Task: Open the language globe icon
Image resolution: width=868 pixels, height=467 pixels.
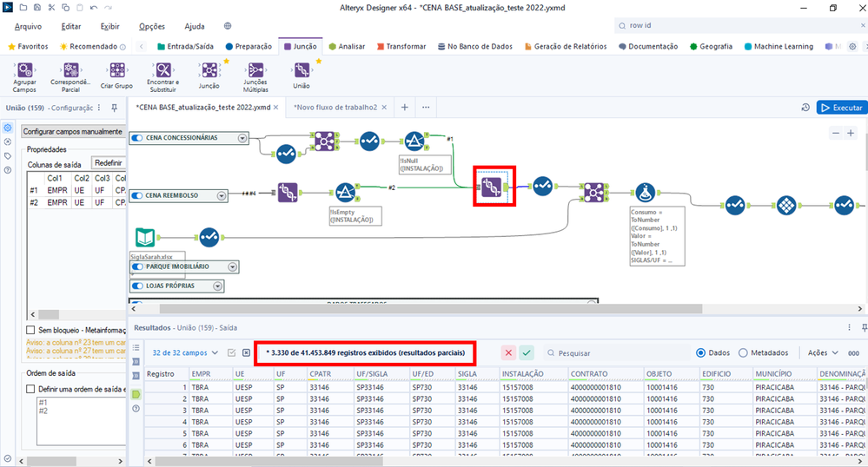Action: [x=228, y=26]
